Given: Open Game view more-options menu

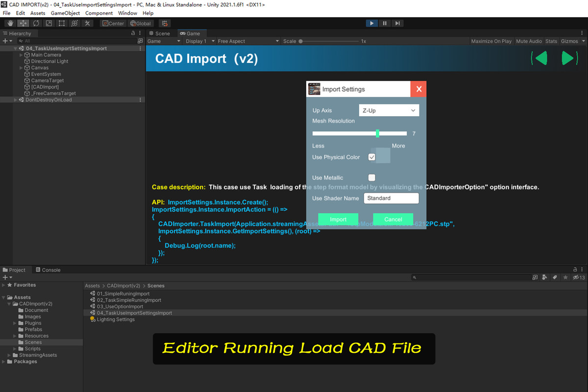Looking at the screenshot, I should (x=583, y=33).
